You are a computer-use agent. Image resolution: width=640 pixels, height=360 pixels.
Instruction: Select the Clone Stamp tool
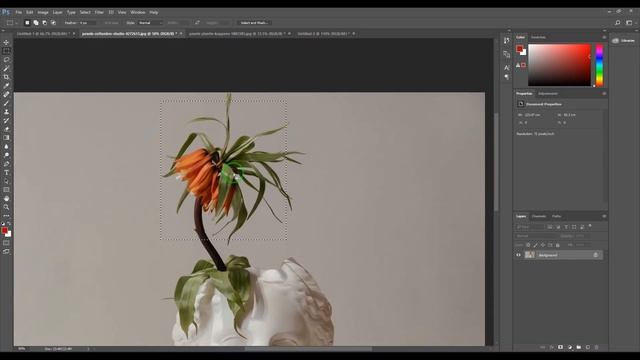[6, 111]
